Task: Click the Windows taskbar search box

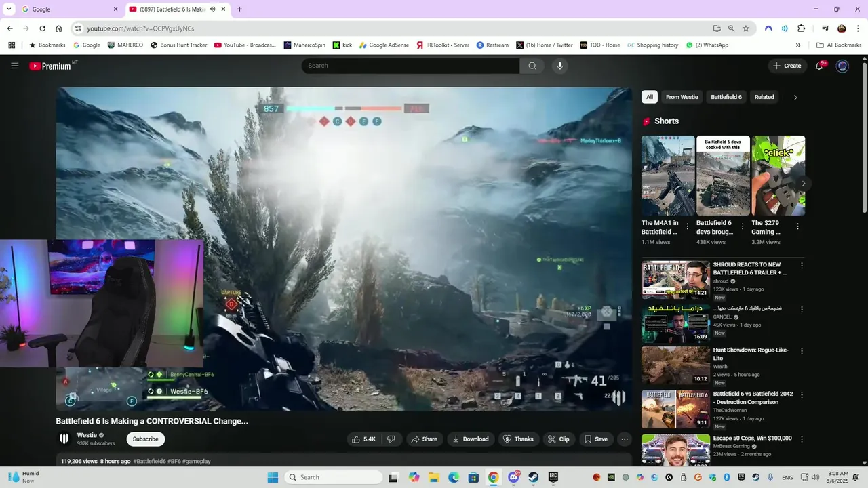Action: click(x=333, y=477)
